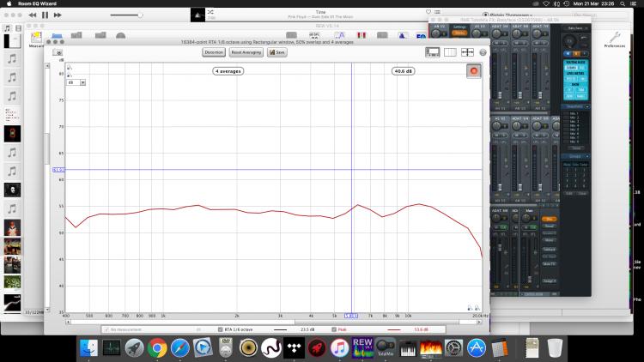
Task: Select the split-graph layout icon
Action: point(451,52)
